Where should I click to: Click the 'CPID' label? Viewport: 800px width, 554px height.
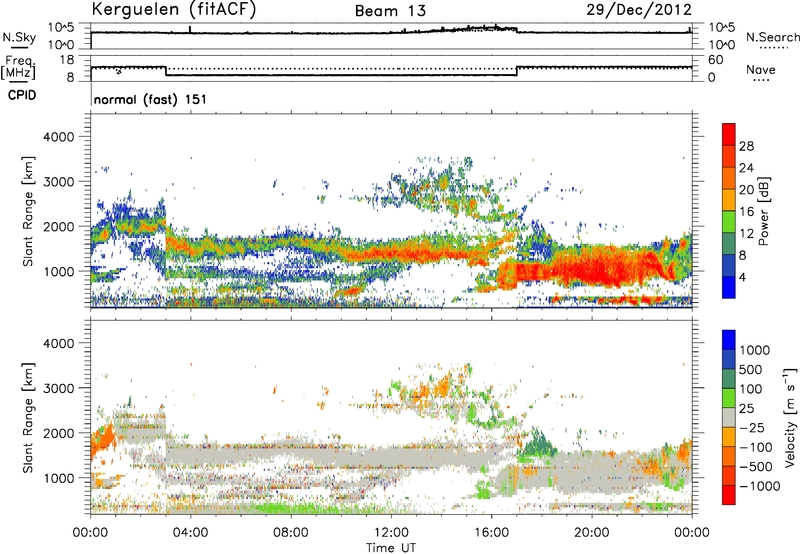pyautogui.click(x=22, y=95)
